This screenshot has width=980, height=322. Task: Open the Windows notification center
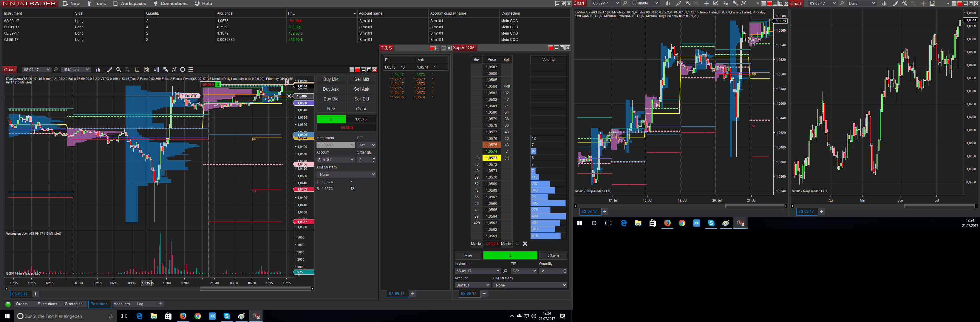click(563, 316)
